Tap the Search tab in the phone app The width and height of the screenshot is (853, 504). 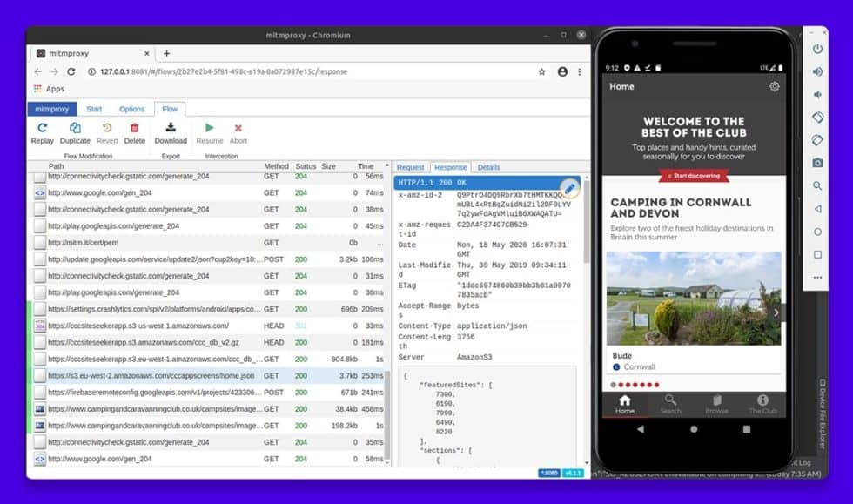tap(670, 405)
